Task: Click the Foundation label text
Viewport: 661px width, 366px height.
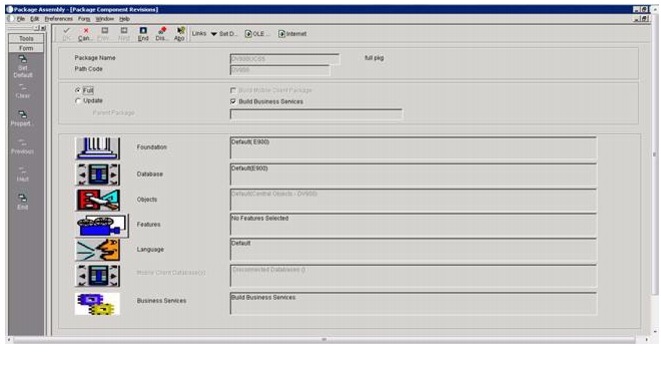Action: (x=152, y=147)
